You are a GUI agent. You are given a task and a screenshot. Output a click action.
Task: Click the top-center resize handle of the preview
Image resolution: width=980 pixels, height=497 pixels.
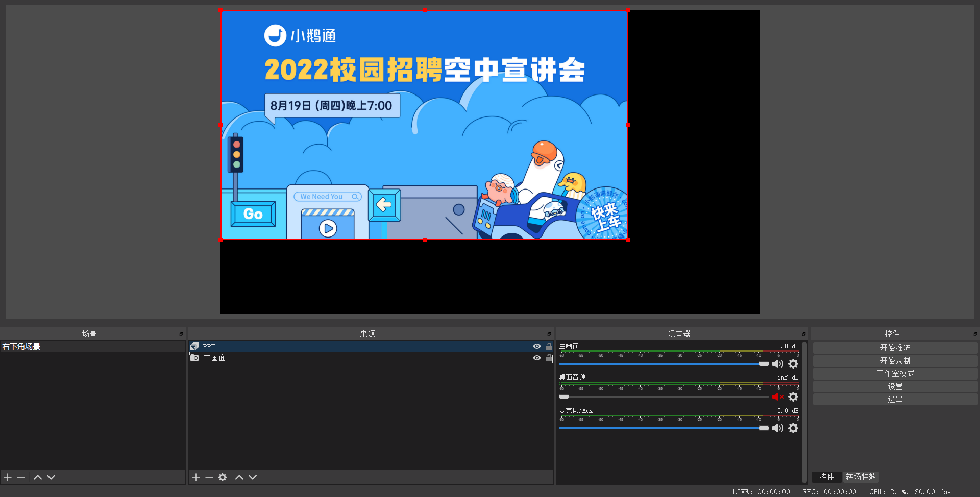pyautogui.click(x=424, y=10)
